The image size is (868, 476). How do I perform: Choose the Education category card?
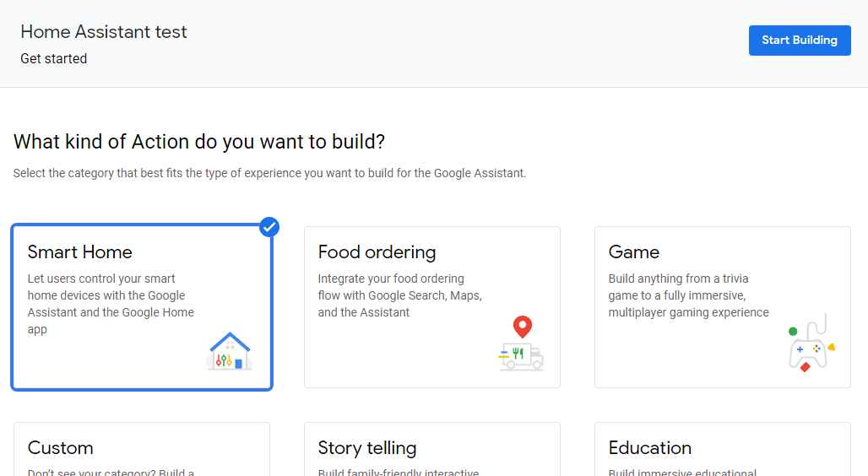pos(722,449)
